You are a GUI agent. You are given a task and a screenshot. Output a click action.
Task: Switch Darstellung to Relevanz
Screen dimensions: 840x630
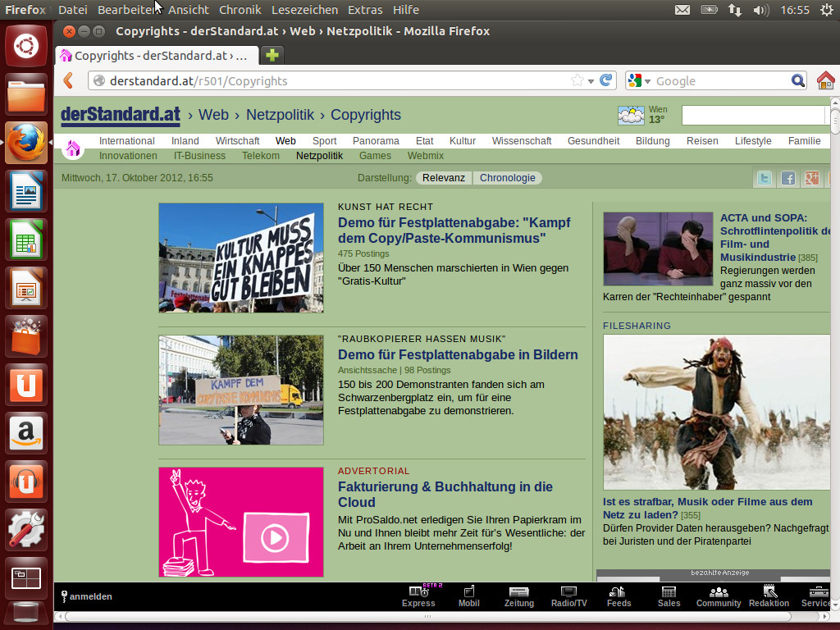pyautogui.click(x=444, y=178)
